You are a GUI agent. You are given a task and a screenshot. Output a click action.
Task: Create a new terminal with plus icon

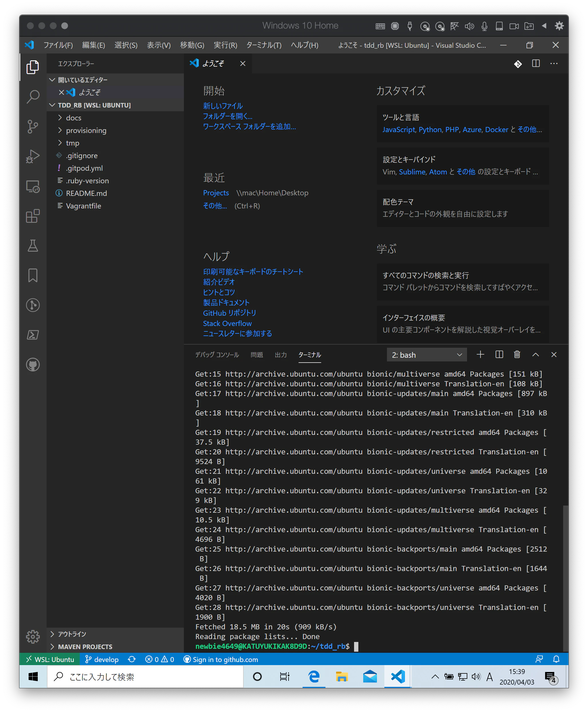click(480, 355)
